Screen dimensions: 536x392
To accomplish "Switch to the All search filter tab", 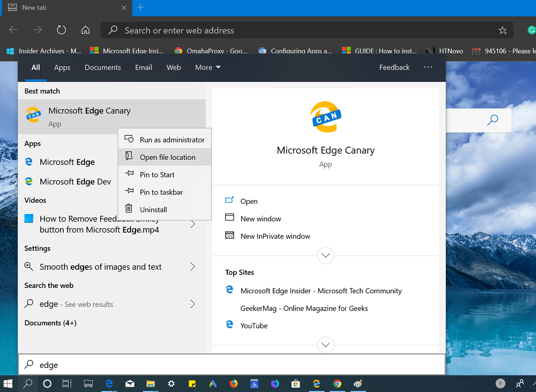I will (35, 68).
